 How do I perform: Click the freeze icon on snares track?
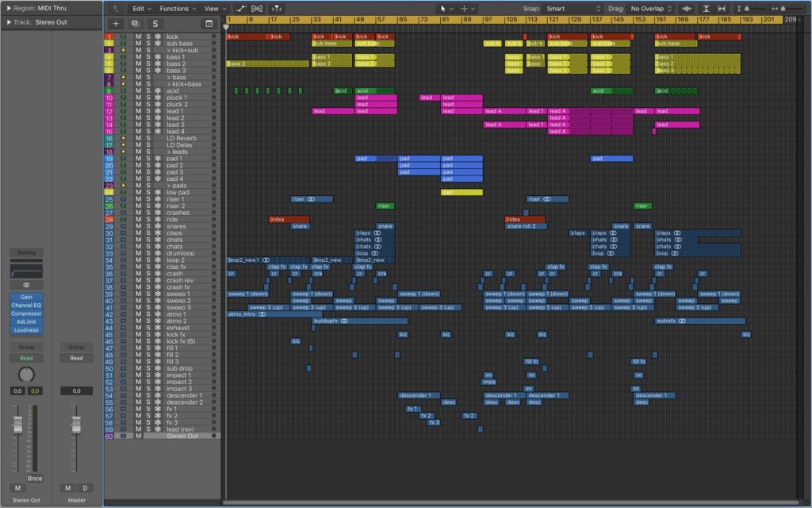tap(158, 226)
